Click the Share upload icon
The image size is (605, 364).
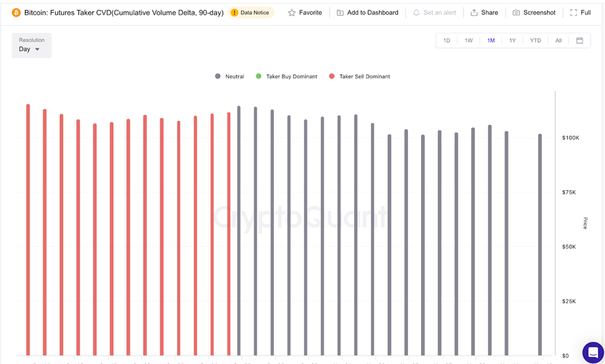click(474, 12)
